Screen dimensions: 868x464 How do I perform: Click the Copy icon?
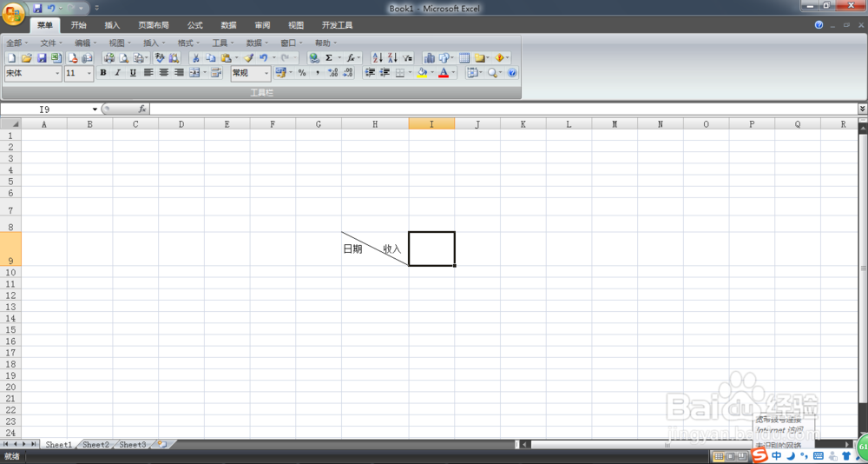point(210,57)
